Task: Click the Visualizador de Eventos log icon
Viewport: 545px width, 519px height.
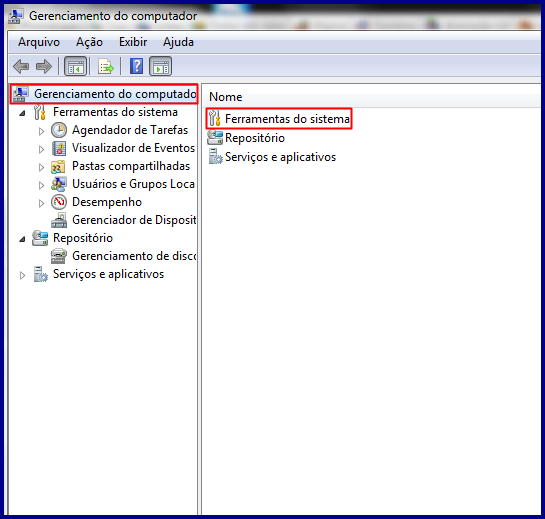Action: click(59, 148)
